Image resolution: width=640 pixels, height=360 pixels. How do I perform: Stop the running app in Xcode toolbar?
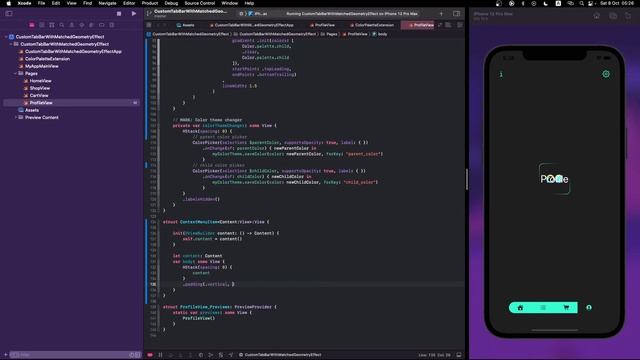click(119, 13)
